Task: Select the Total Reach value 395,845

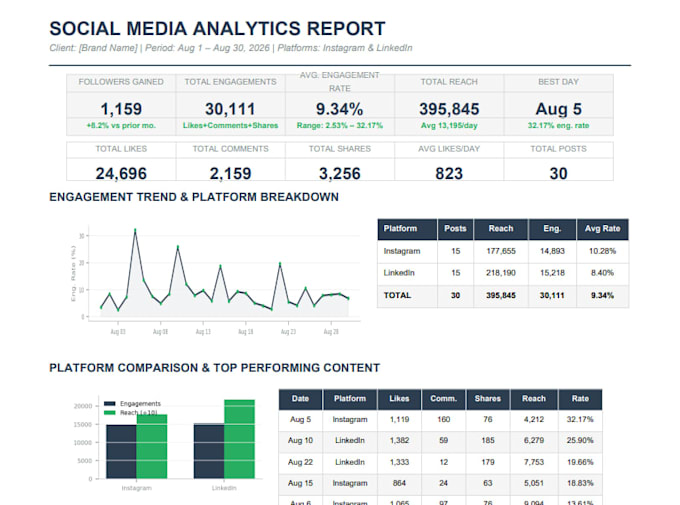Action: point(449,109)
